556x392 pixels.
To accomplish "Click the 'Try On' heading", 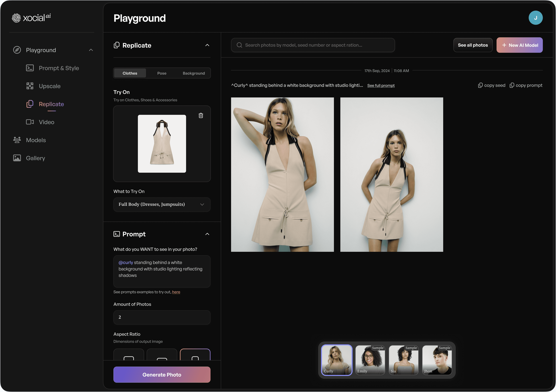I will [x=122, y=92].
